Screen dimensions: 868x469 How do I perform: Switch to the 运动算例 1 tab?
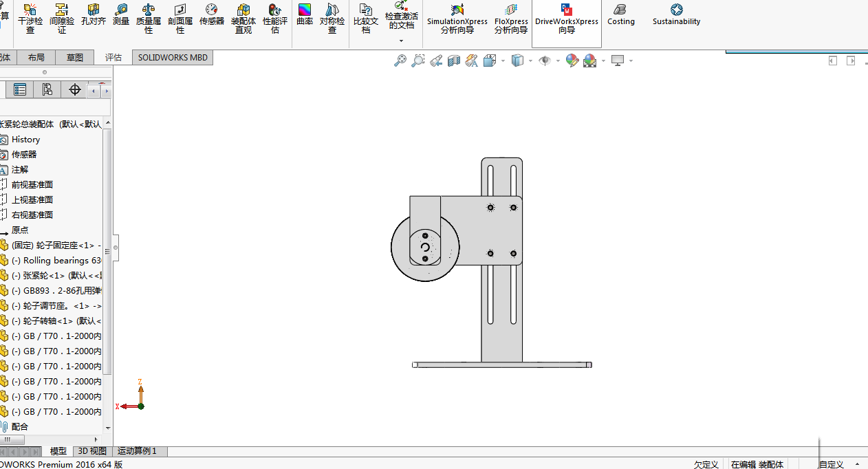click(x=138, y=451)
